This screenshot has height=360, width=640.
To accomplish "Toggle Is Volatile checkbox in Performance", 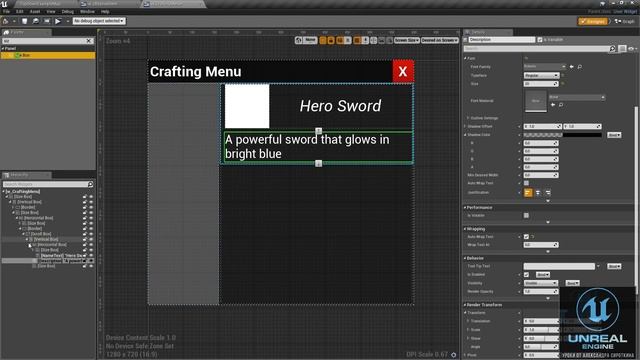I will pos(526,215).
